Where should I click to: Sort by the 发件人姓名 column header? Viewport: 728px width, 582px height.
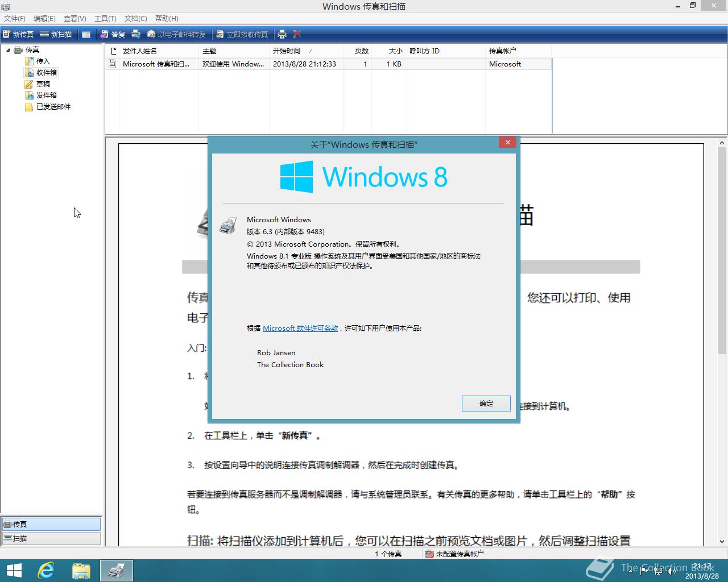point(159,51)
